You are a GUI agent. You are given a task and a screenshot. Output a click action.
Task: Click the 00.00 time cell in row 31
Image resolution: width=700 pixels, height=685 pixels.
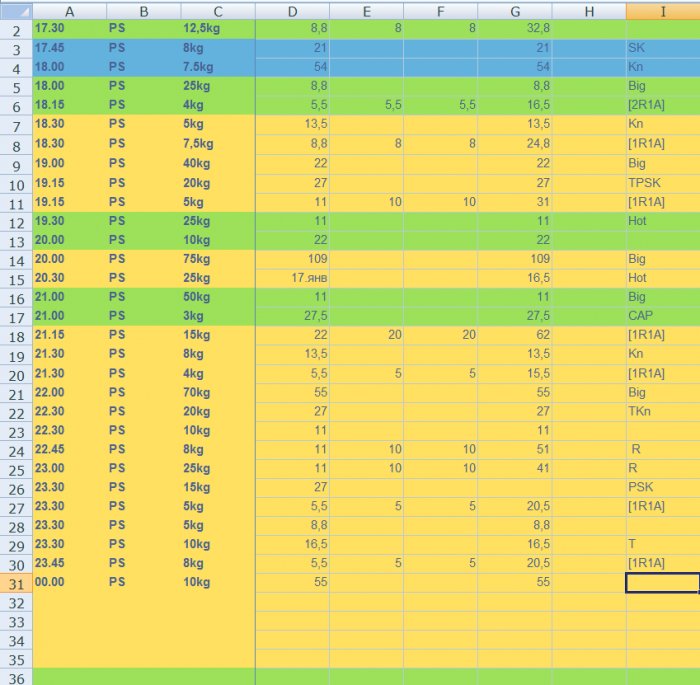click(70, 582)
